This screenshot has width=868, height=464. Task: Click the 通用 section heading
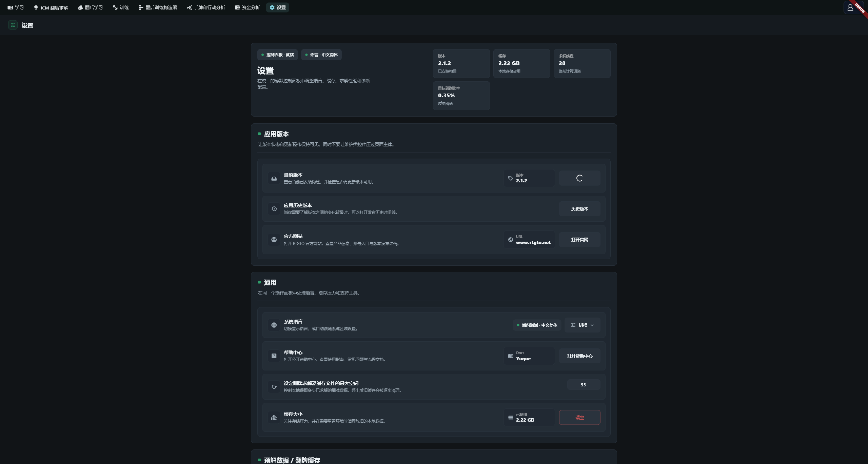tap(270, 282)
